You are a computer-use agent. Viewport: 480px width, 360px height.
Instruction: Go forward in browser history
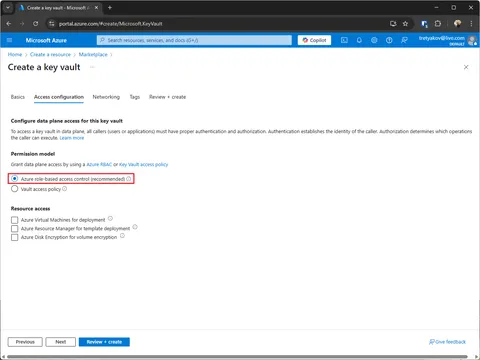22,24
